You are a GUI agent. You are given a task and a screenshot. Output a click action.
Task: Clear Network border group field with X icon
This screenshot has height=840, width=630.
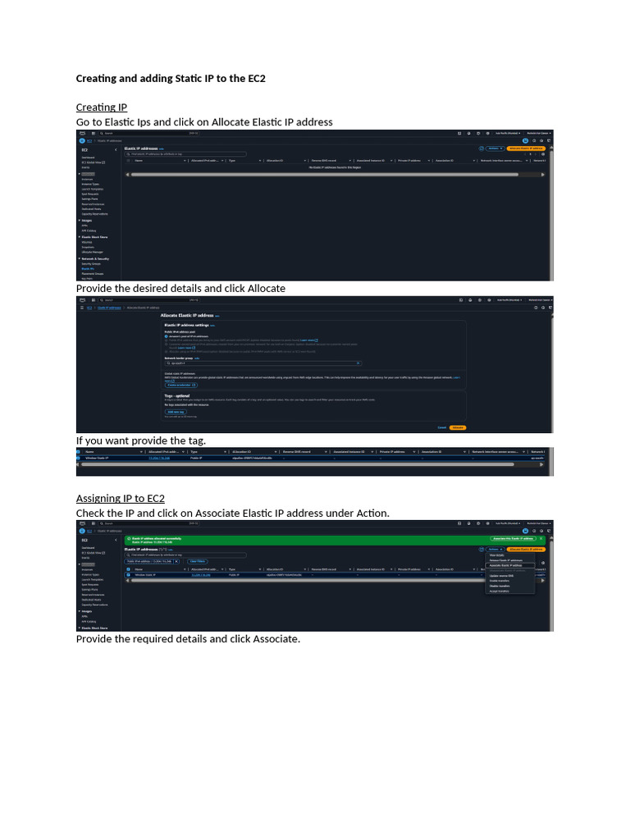[x=358, y=363]
